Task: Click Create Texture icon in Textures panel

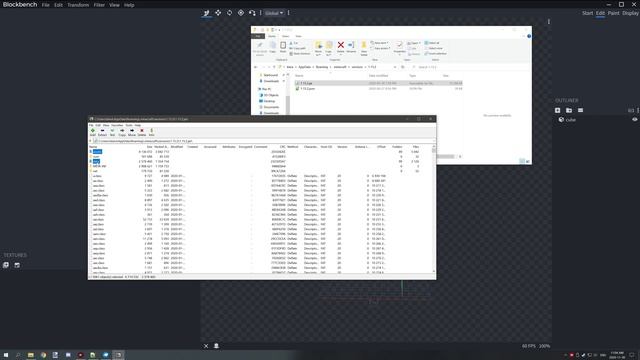Action: tap(17, 265)
